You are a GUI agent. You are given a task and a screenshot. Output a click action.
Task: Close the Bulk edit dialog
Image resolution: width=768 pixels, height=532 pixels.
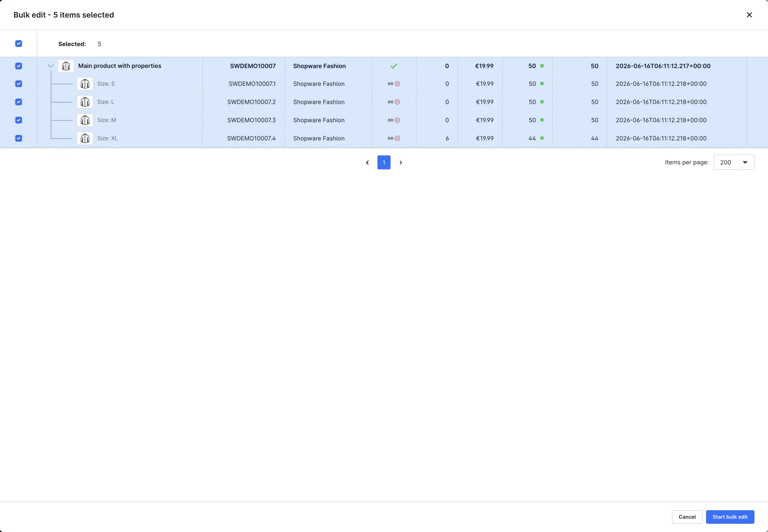749,15
